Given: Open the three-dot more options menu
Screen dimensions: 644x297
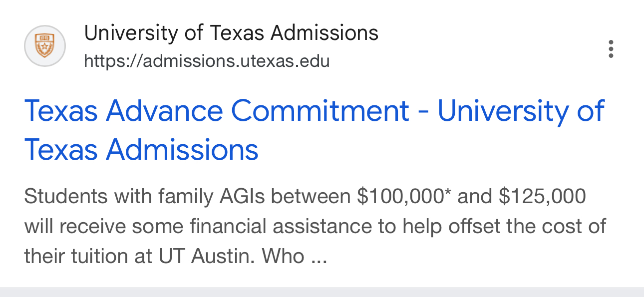Looking at the screenshot, I should 611,49.
